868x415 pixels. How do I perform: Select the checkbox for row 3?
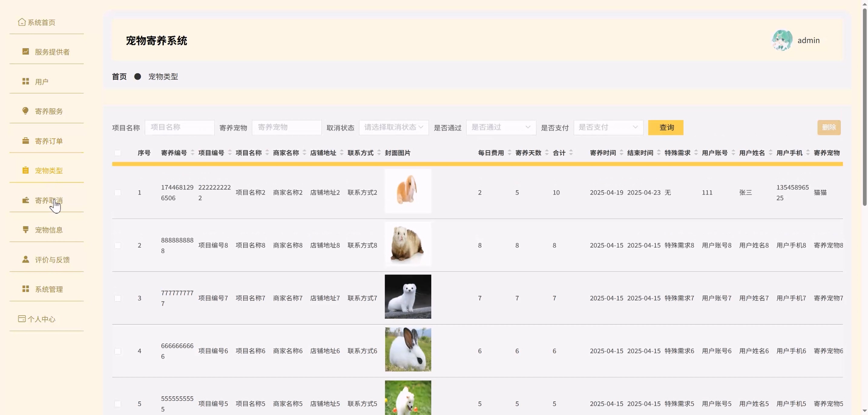pos(118,298)
